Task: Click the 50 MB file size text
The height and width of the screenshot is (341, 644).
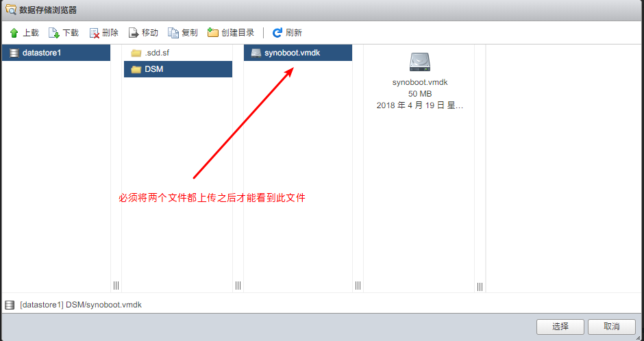Action: (x=420, y=94)
